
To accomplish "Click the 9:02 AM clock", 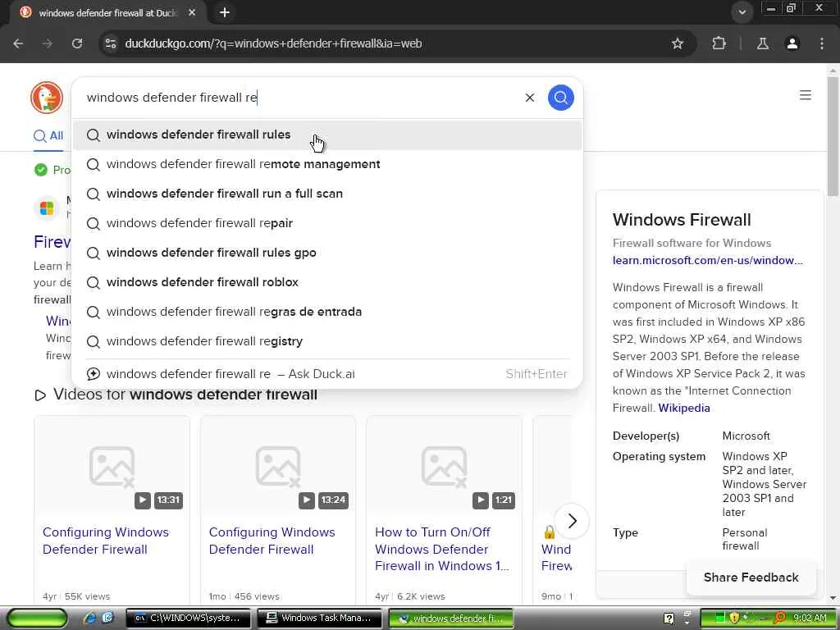I will (810, 619).
